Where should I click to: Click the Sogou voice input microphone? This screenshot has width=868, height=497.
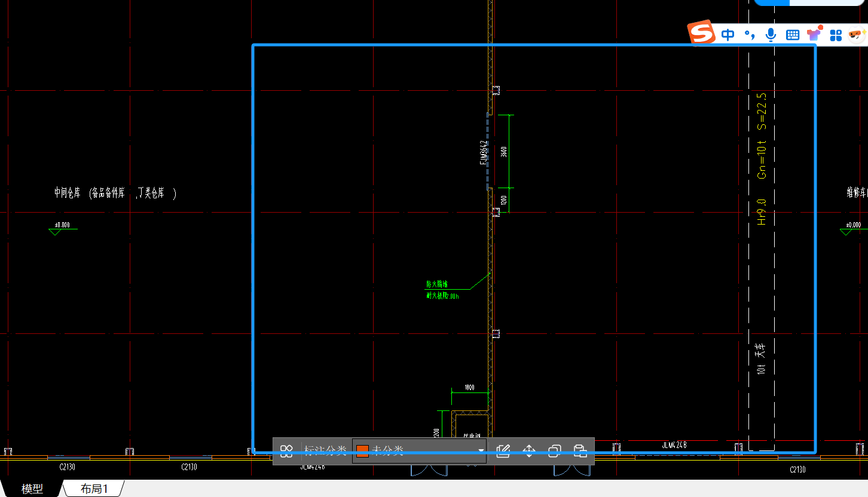pos(771,35)
